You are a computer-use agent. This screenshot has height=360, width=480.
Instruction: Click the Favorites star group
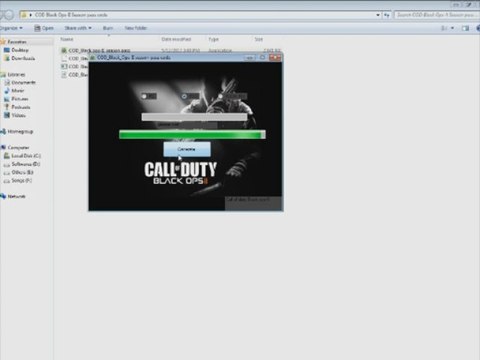click(14, 42)
